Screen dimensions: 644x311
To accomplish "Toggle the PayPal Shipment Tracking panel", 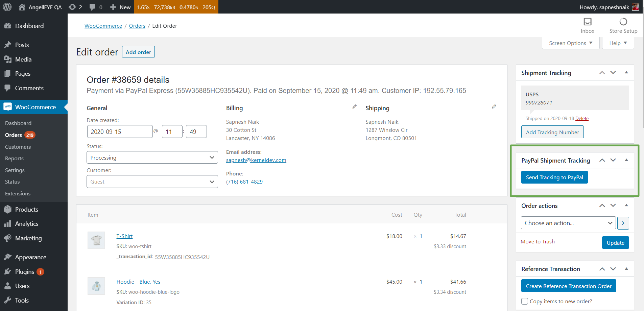I will (x=626, y=160).
